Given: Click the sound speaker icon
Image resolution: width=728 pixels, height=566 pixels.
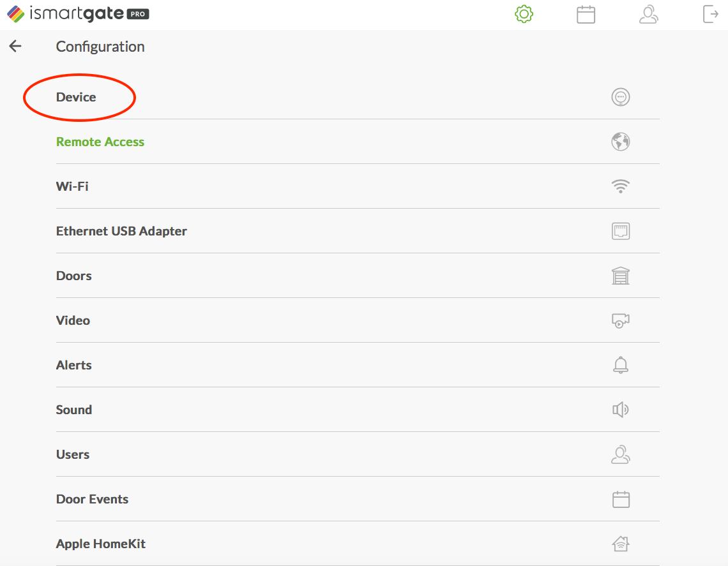Looking at the screenshot, I should click(620, 410).
